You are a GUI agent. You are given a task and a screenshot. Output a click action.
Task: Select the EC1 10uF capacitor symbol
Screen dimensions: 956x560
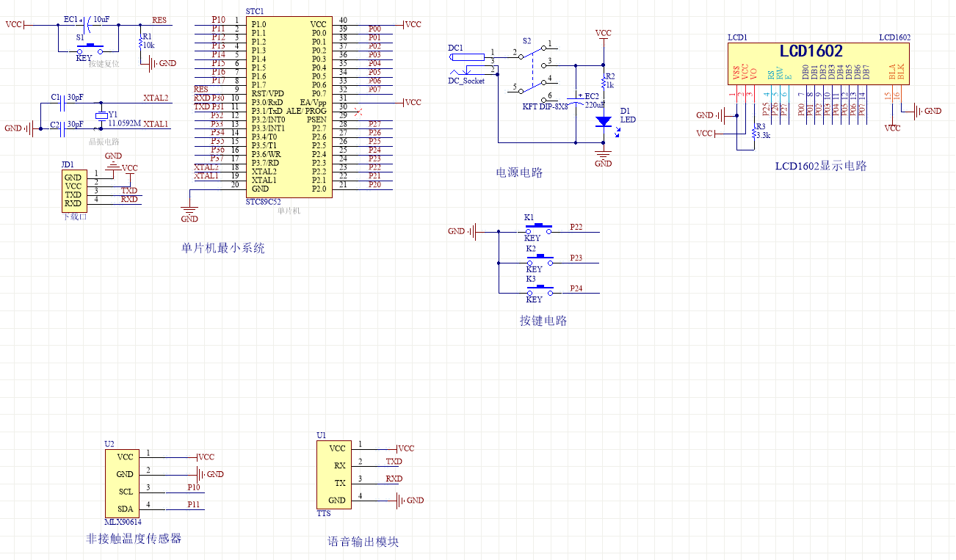[86, 25]
